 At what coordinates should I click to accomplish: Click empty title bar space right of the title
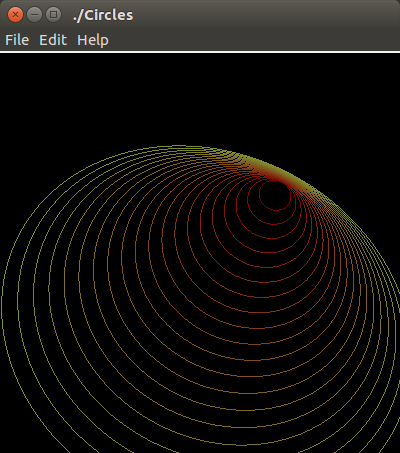coord(267,15)
